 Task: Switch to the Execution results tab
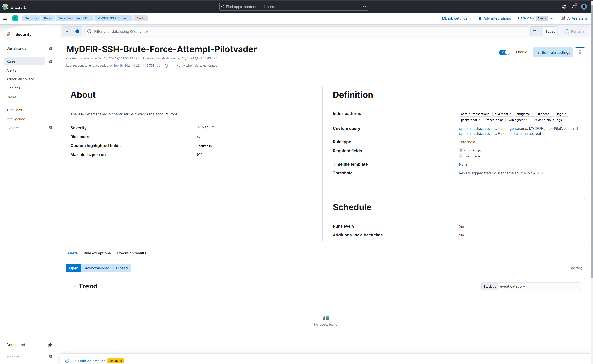(x=131, y=253)
